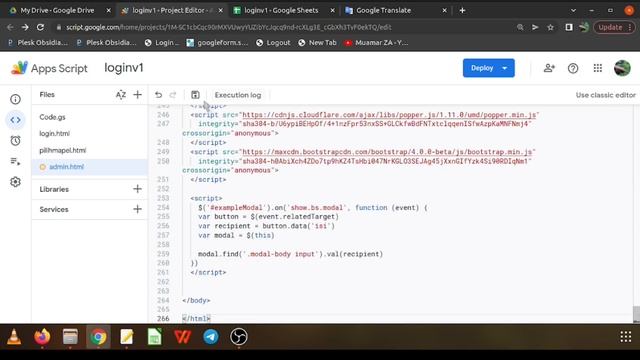Image resolution: width=640 pixels, height=360 pixels.
Task: Share project with add-person icon
Action: coord(549,68)
